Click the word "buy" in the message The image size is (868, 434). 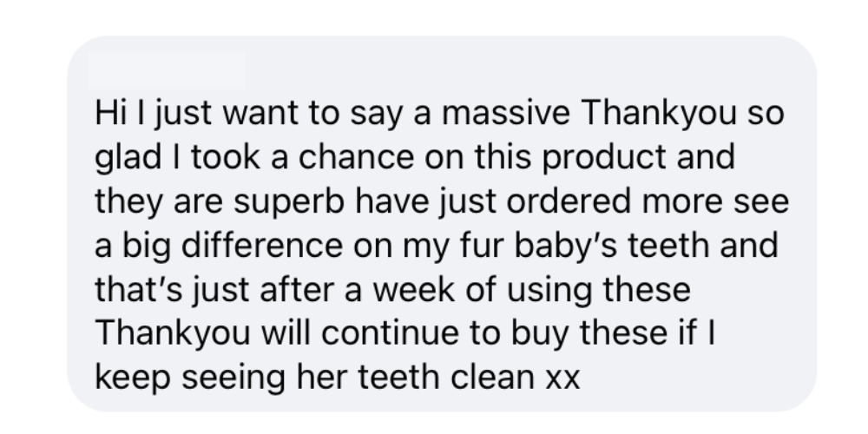point(539,335)
